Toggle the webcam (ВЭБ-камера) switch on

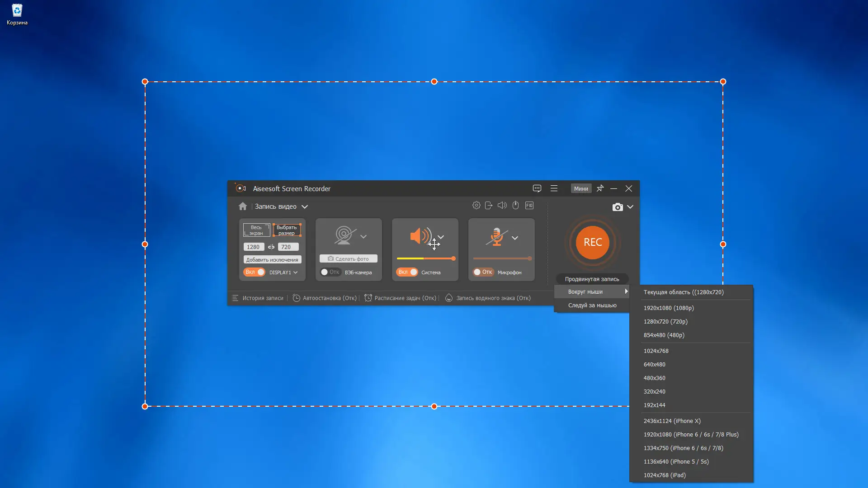click(330, 272)
